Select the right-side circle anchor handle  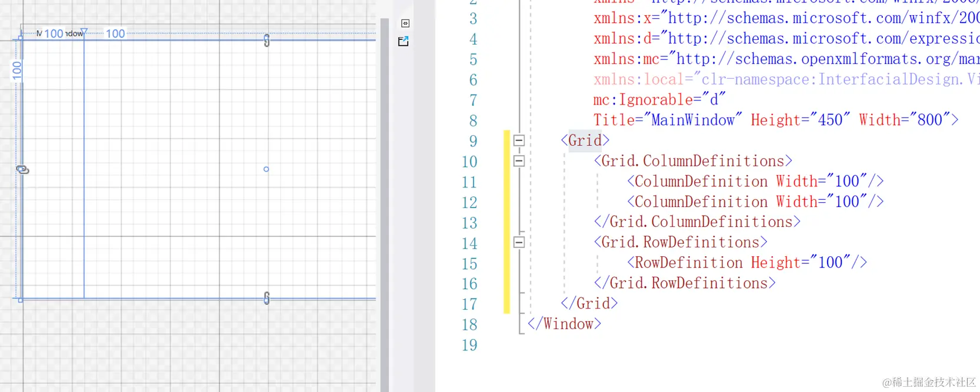[x=266, y=169]
